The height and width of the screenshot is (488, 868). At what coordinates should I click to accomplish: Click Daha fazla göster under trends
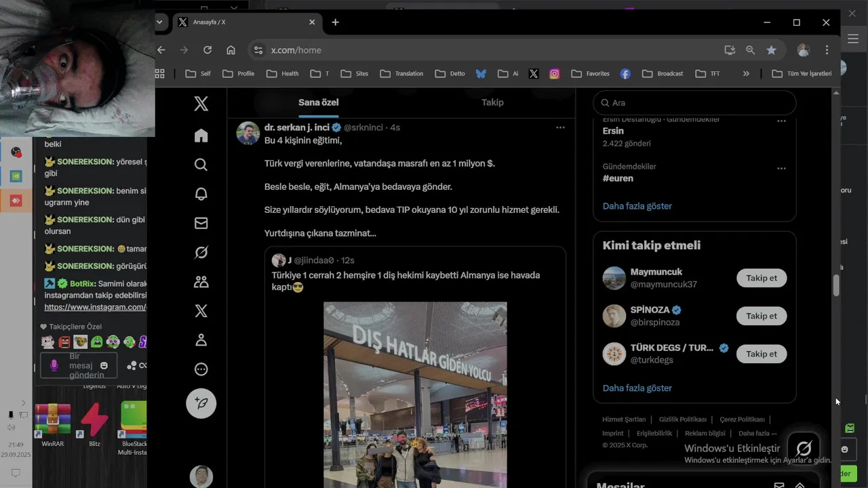click(x=637, y=206)
